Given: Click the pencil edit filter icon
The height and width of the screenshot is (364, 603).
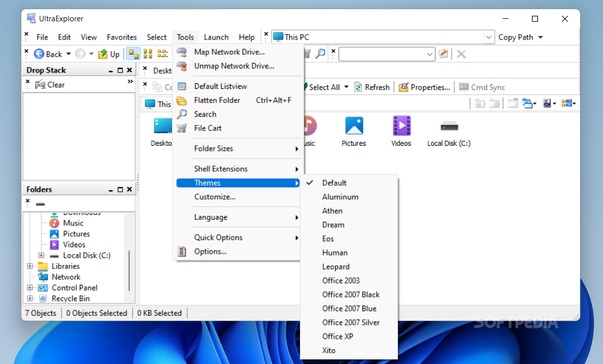Looking at the screenshot, I should coord(444,54).
